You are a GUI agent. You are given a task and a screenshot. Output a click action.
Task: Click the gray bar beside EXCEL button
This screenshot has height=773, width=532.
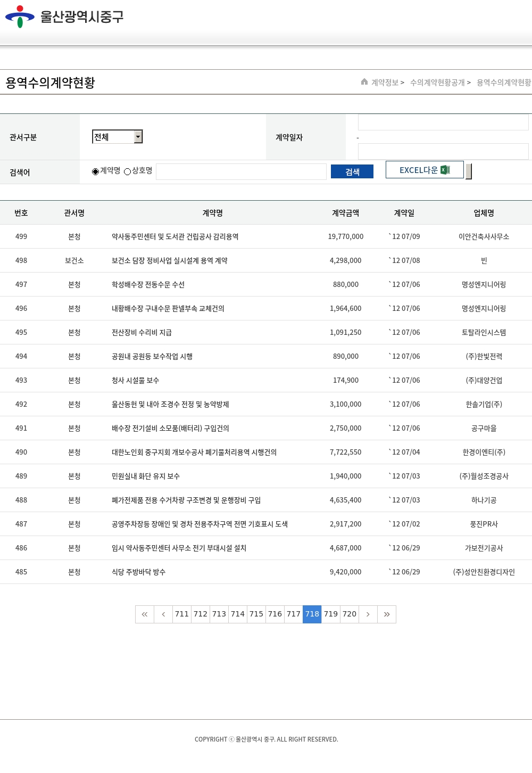pos(469,171)
